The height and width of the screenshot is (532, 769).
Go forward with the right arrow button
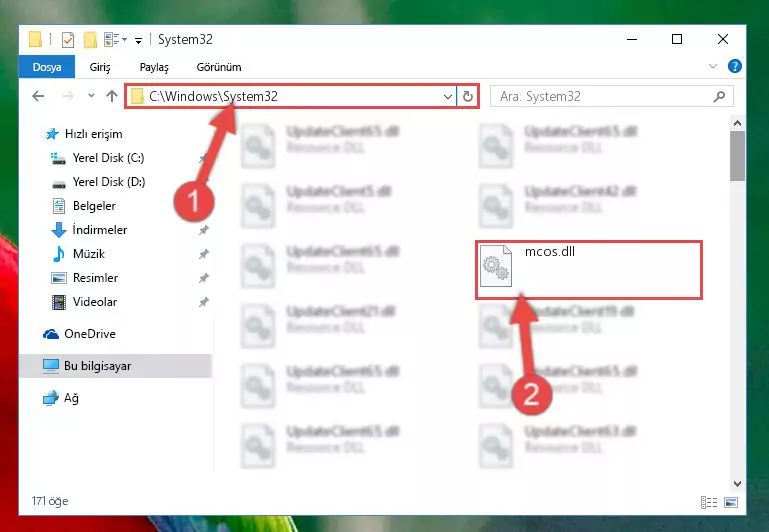click(x=68, y=96)
